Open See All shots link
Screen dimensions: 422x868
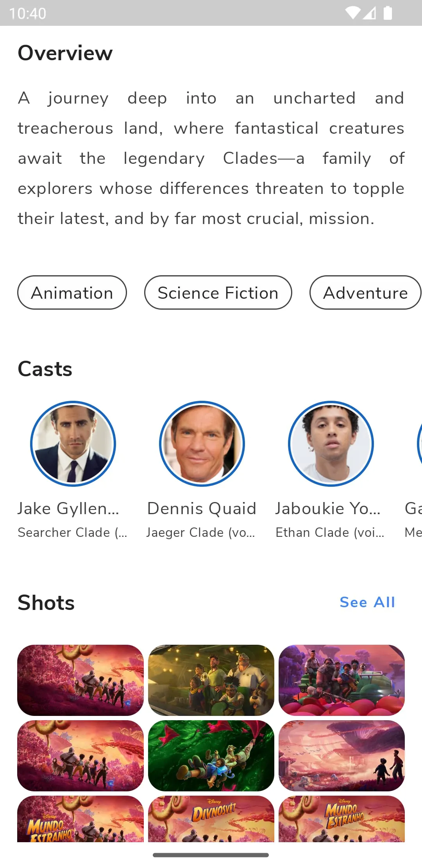[367, 602]
